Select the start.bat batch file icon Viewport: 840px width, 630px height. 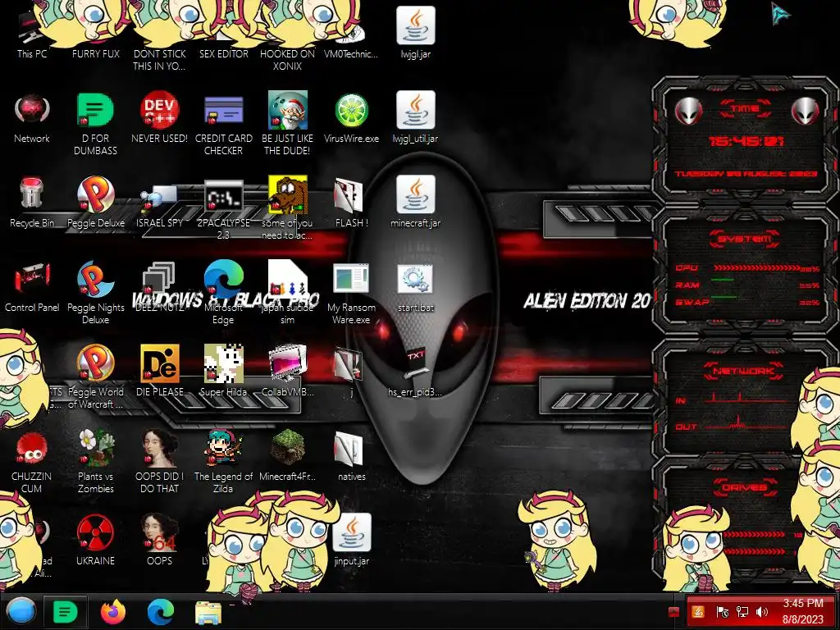416,279
